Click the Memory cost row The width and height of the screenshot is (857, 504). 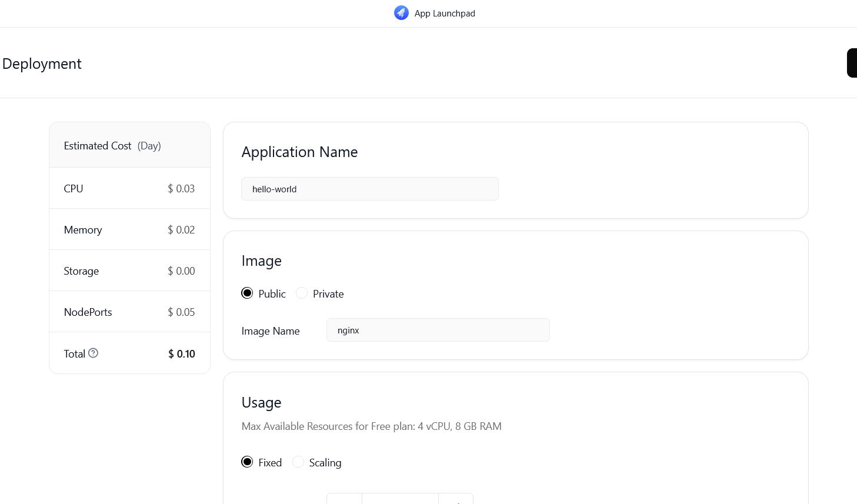129,229
